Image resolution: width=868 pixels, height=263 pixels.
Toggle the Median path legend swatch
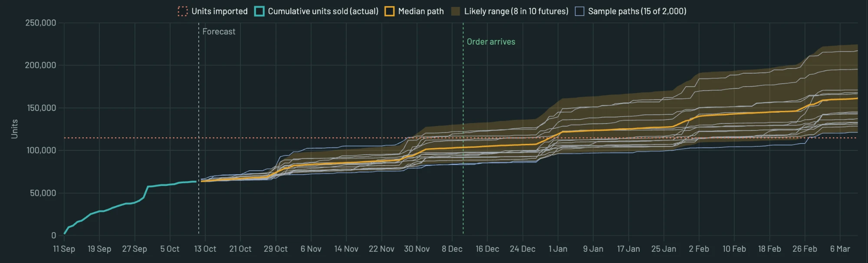tap(389, 11)
